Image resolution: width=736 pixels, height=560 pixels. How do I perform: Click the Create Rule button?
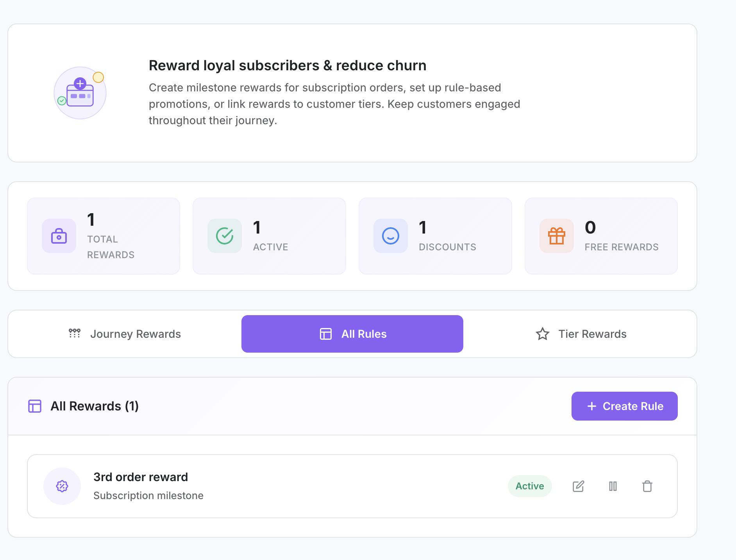tap(625, 406)
